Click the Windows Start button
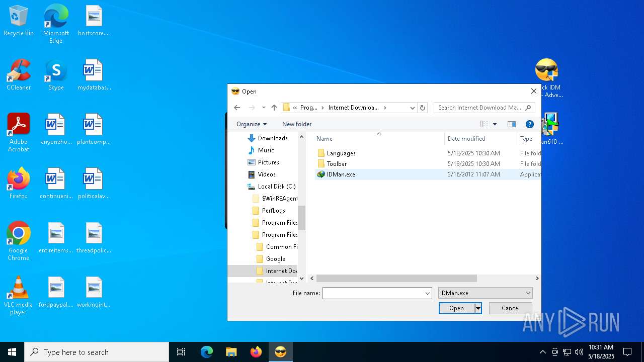 point(12,352)
